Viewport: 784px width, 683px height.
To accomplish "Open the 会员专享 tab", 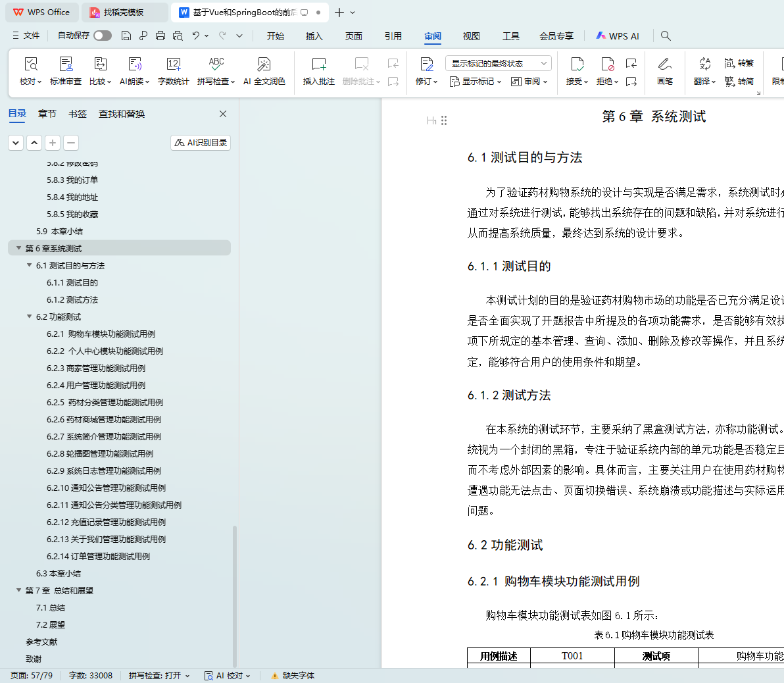I will tap(556, 36).
